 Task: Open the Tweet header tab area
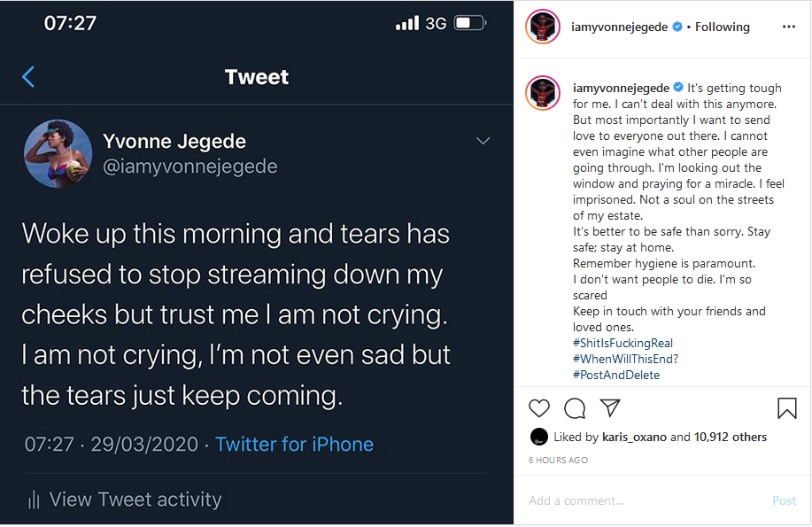pos(256,77)
